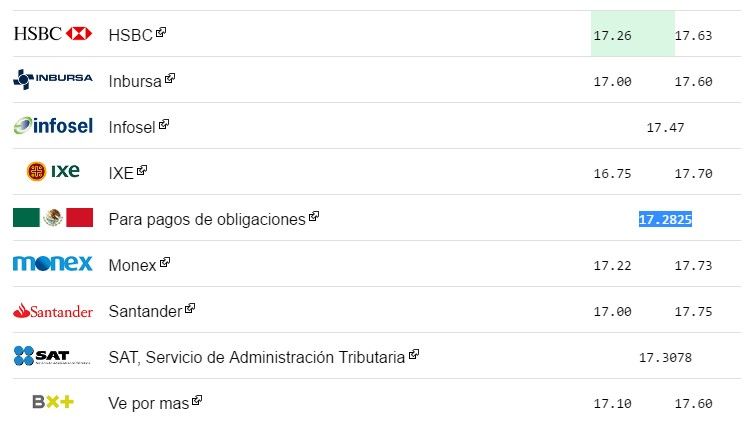
Task: Click the Inbursa logo icon
Action: (52, 79)
